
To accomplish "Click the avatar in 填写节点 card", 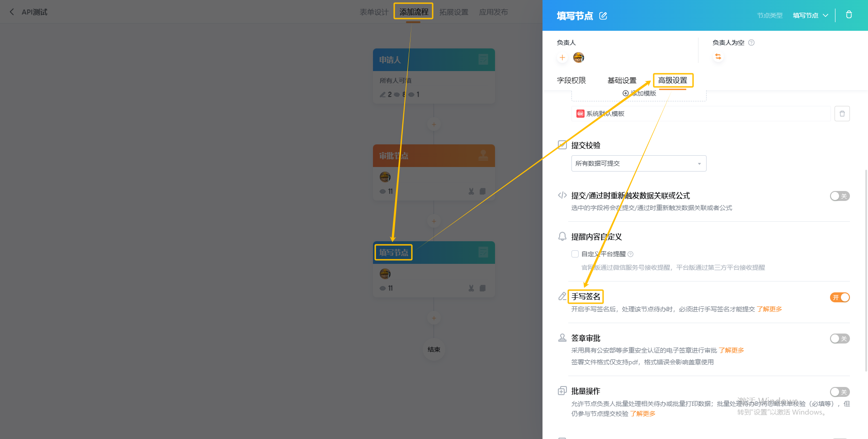I will [x=385, y=274].
